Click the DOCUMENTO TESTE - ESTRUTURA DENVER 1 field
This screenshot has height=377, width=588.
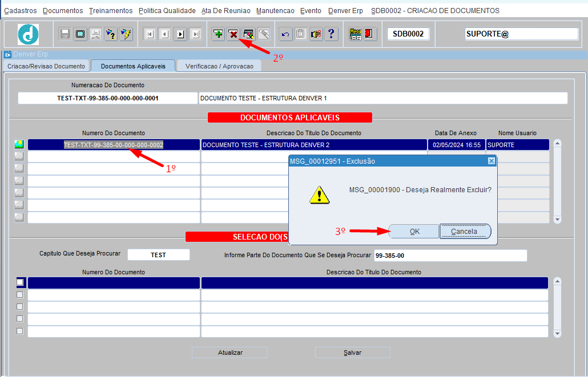coord(383,98)
